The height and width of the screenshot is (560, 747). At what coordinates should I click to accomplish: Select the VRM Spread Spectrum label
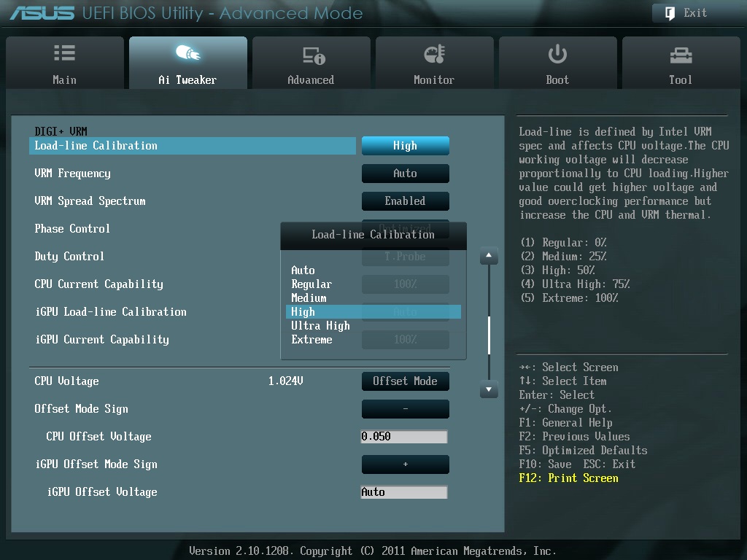[x=90, y=201]
